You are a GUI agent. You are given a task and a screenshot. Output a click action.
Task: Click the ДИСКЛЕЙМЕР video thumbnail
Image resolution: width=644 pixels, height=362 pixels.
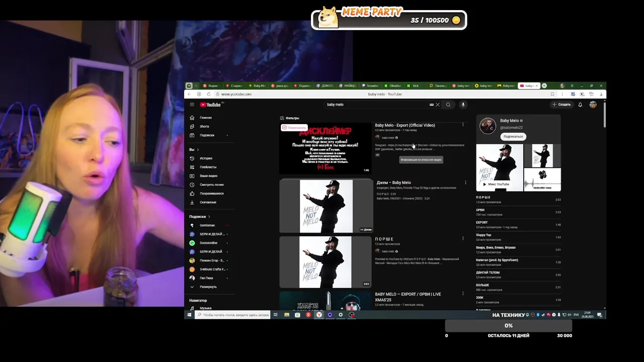coord(326,148)
